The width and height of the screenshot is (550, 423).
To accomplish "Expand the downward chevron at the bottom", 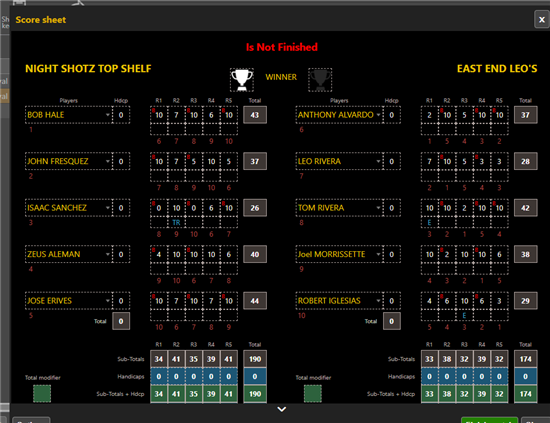I will 282,409.
